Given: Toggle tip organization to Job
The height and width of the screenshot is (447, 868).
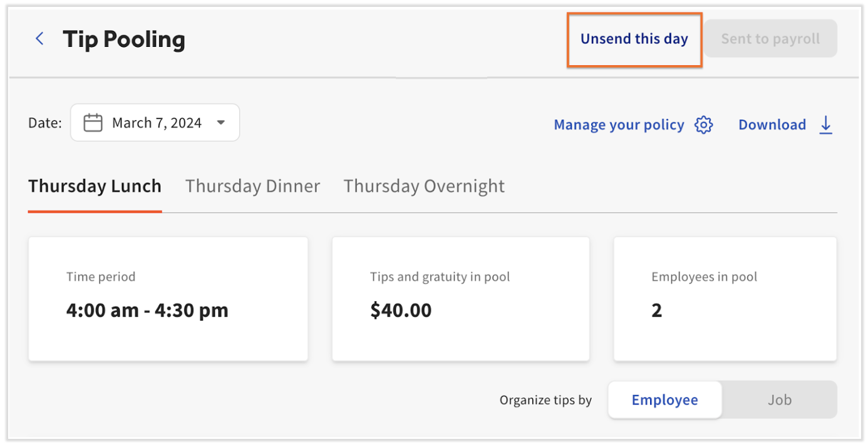Looking at the screenshot, I should click(x=779, y=400).
